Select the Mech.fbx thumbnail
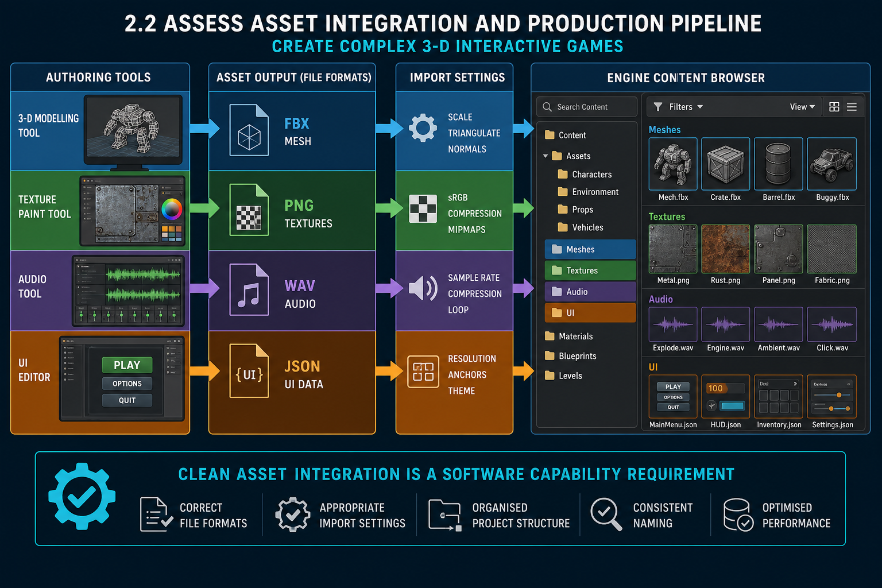This screenshot has width=882, height=588. pos(673,164)
